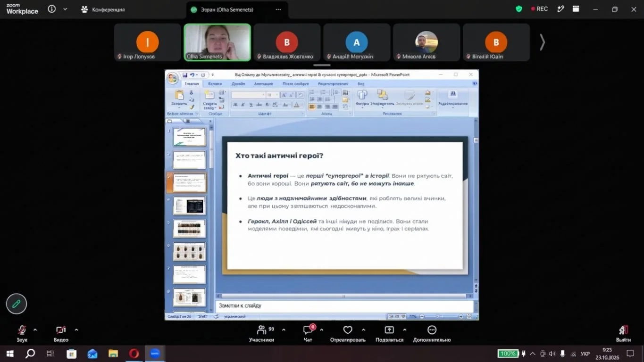Open the Главная ribbon tab in PowerPoint
This screenshot has height=362, width=644.
(192, 84)
